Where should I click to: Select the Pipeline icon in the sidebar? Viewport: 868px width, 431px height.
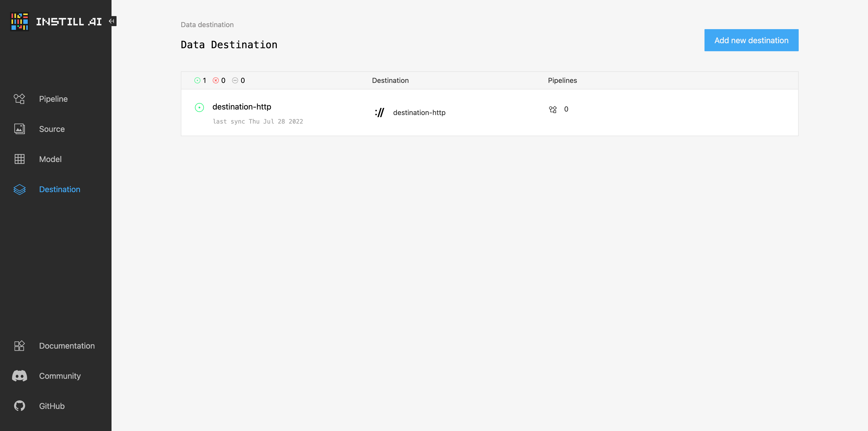point(19,99)
